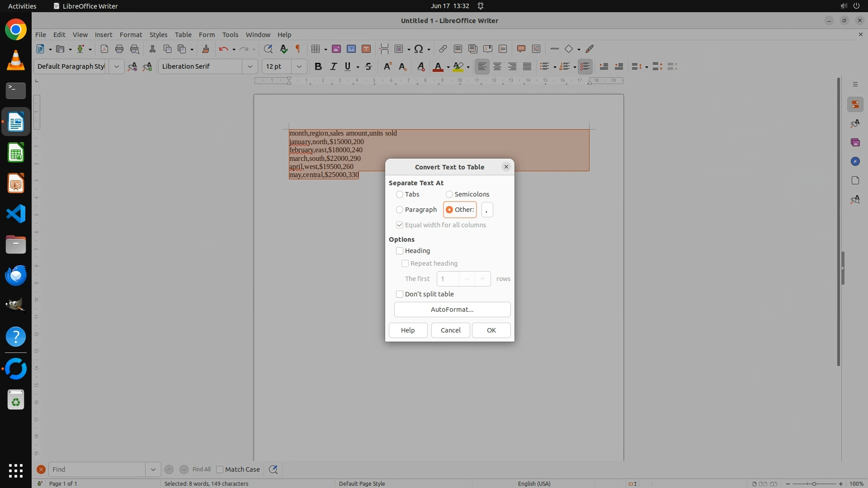Expand the font name dropdown
Screen dimensions: 868x488
click(x=250, y=66)
